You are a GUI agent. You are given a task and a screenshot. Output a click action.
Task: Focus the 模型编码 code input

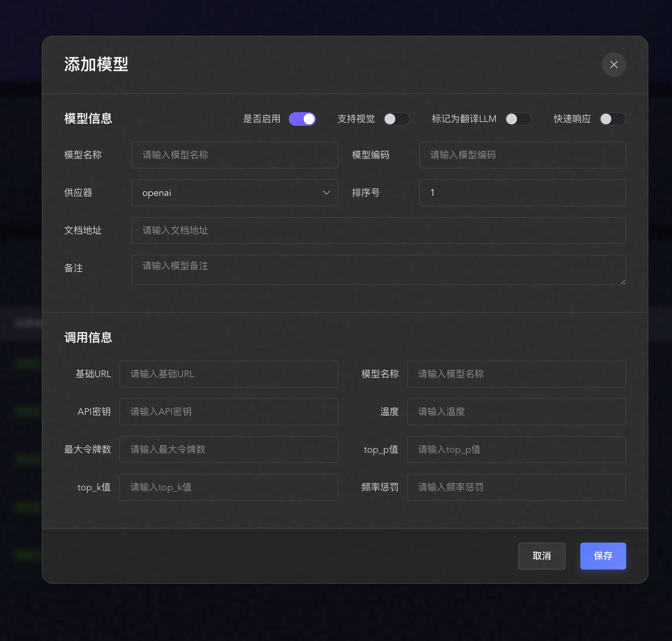coord(522,155)
